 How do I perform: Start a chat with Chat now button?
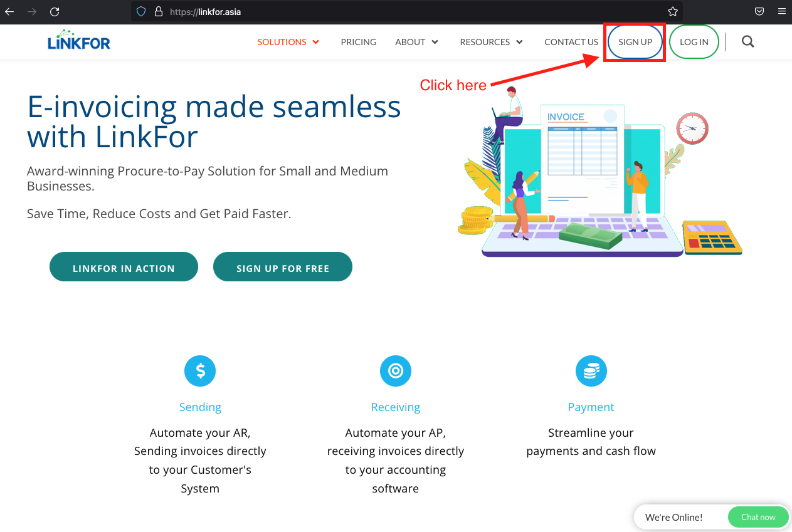point(758,517)
